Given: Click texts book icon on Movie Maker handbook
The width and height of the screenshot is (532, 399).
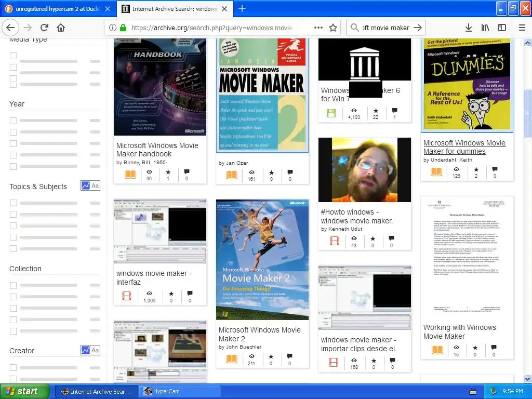Looking at the screenshot, I should (130, 175).
